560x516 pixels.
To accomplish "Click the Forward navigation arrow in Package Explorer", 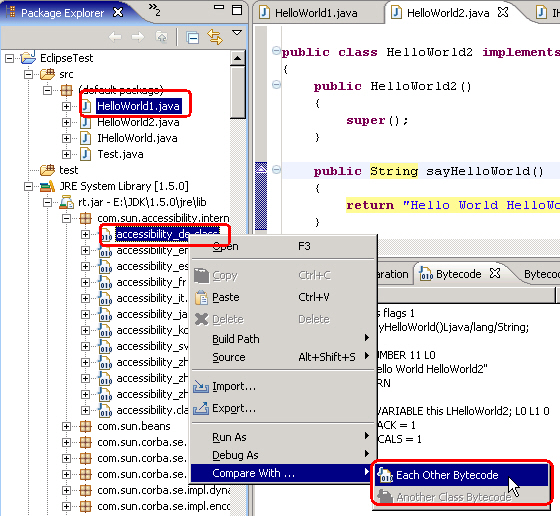I will coord(138,37).
